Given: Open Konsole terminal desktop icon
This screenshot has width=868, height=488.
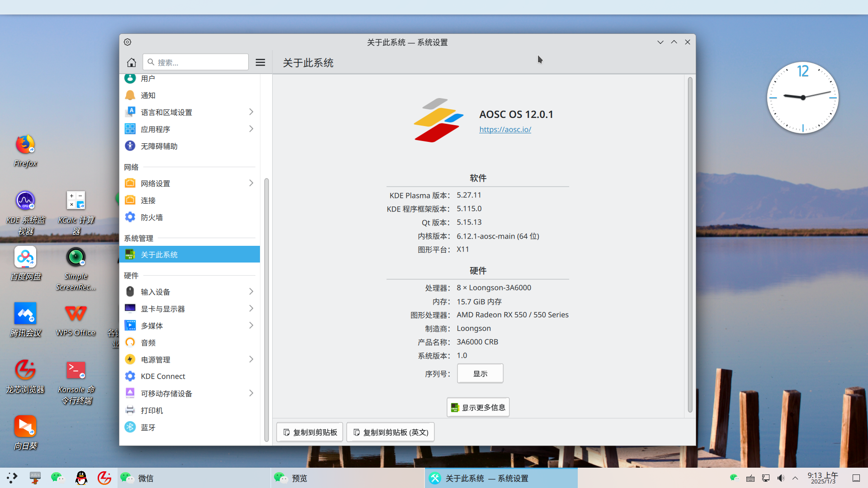Looking at the screenshot, I should (76, 382).
